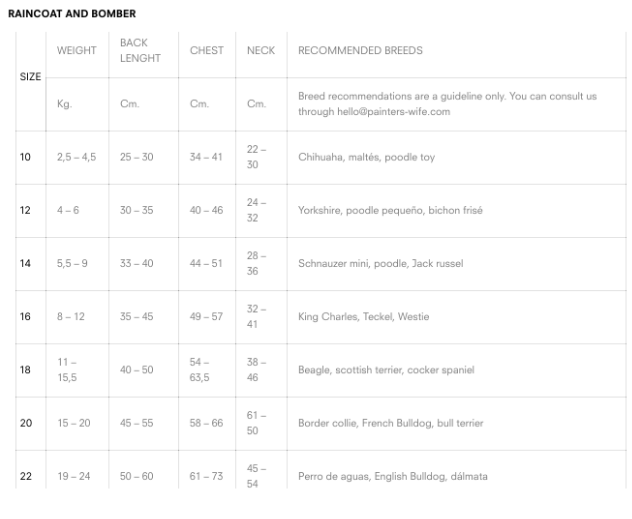Viewport: 632px width, 519px height.
Task: Click the CHEST column header
Action: [207, 50]
